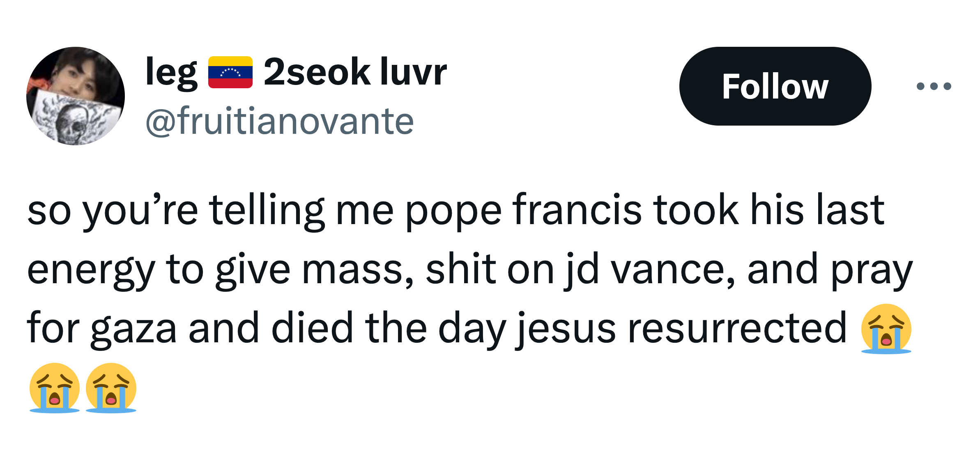Click the crying emoji ending the third line
The height and width of the screenshot is (463, 980).
[886, 329]
